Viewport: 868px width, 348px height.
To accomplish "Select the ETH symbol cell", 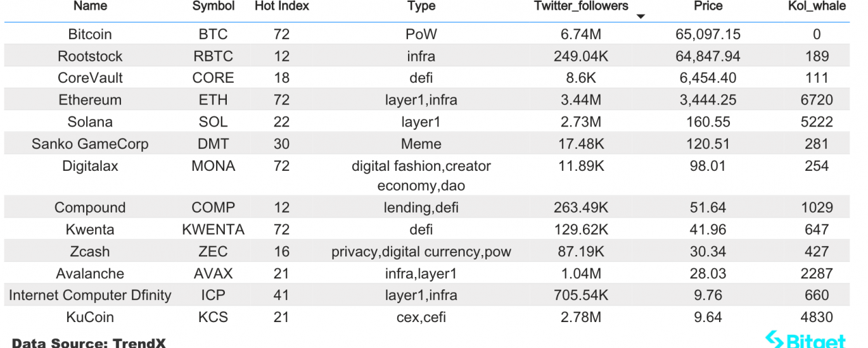I will click(x=214, y=100).
